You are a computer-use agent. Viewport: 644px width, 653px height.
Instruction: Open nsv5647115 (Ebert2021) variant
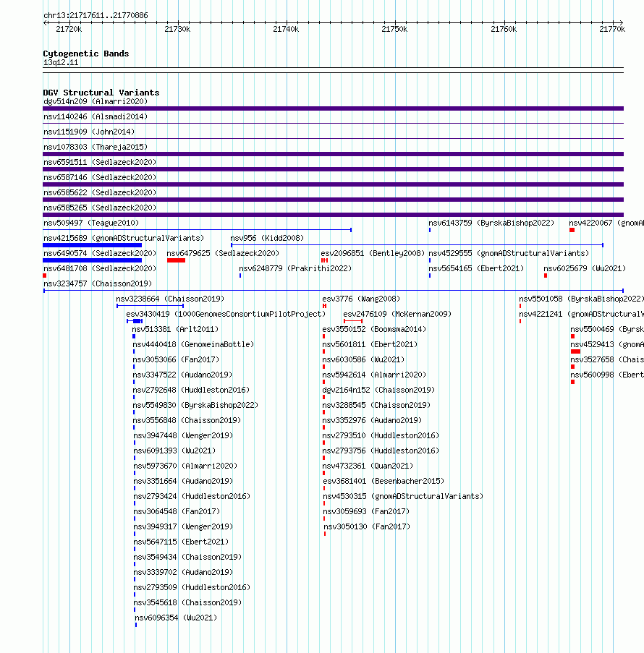pos(182,542)
